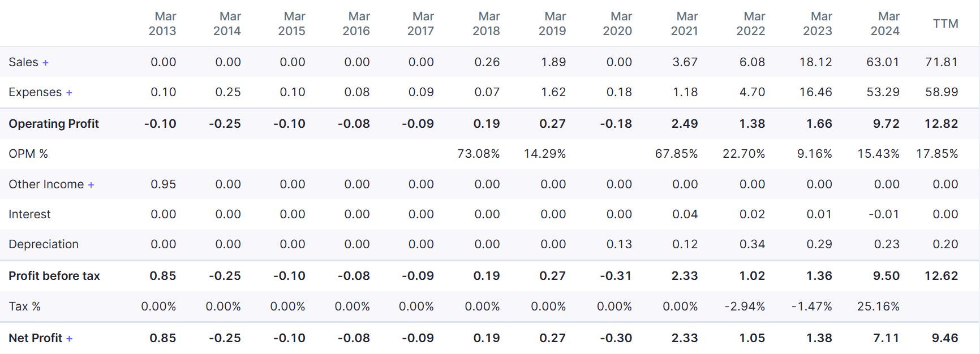The height and width of the screenshot is (354, 980).
Task: Click the Expenses row label
Action: pos(35,92)
